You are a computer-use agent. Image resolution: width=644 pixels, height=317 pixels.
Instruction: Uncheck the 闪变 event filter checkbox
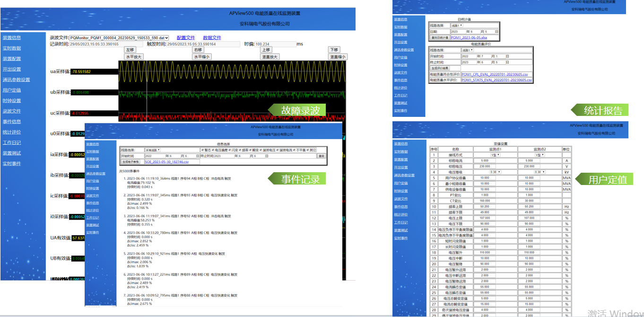click(x=229, y=150)
